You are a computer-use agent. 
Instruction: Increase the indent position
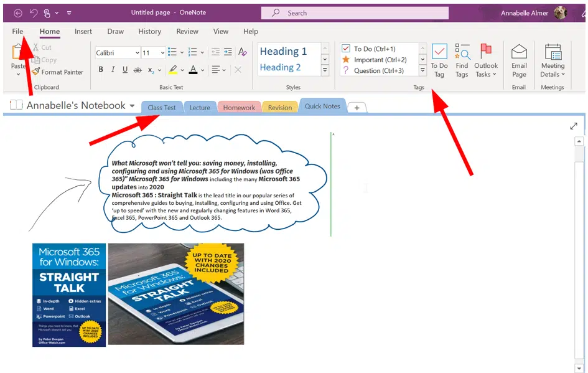click(228, 52)
